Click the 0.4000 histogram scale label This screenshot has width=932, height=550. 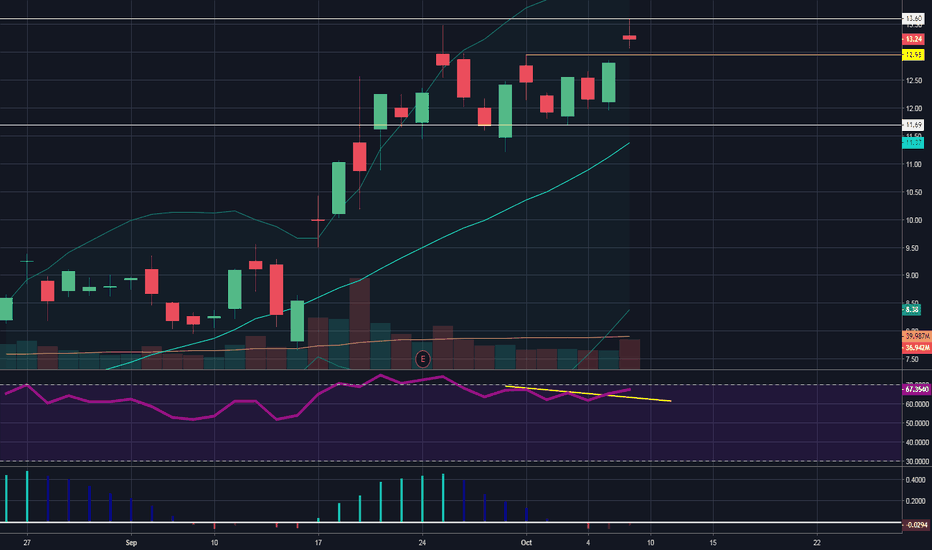[917, 480]
